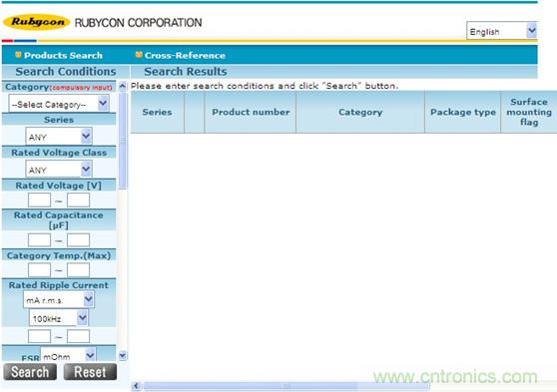Open the English language dropdown
Screen dimensions: 557x392
pos(501,31)
